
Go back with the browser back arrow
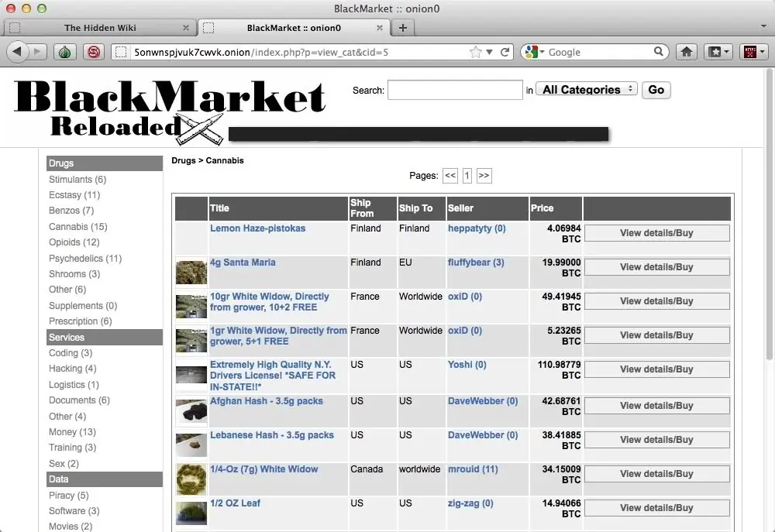pos(17,51)
